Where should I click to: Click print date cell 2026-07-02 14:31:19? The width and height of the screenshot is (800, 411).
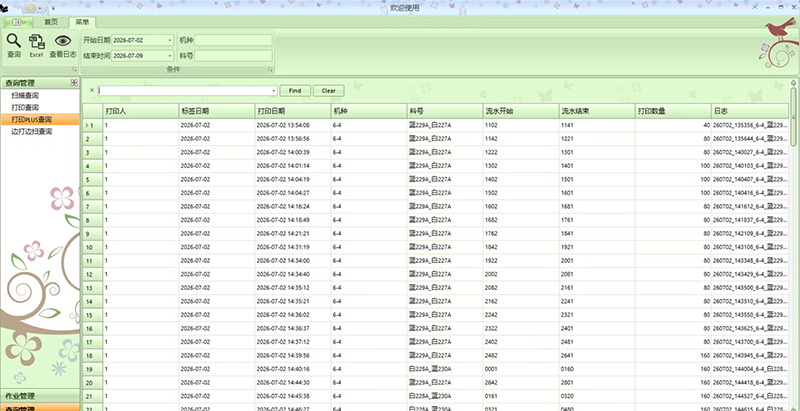(293, 247)
